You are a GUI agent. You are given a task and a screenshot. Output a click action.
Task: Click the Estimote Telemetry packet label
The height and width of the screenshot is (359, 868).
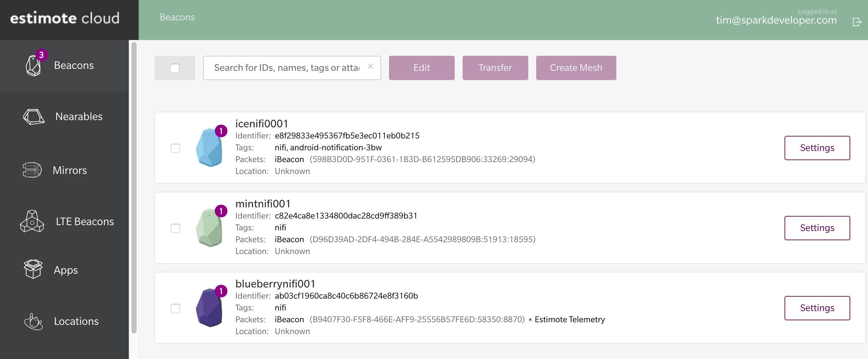point(569,319)
